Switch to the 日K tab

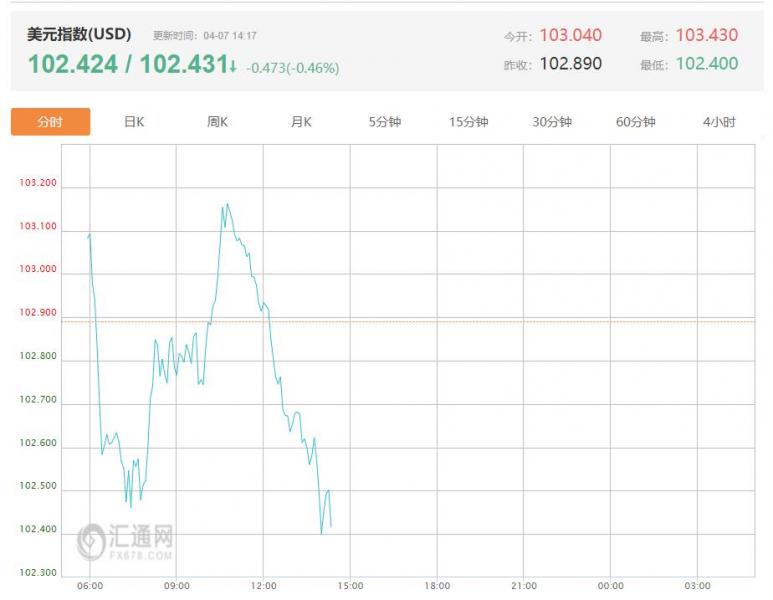[134, 122]
